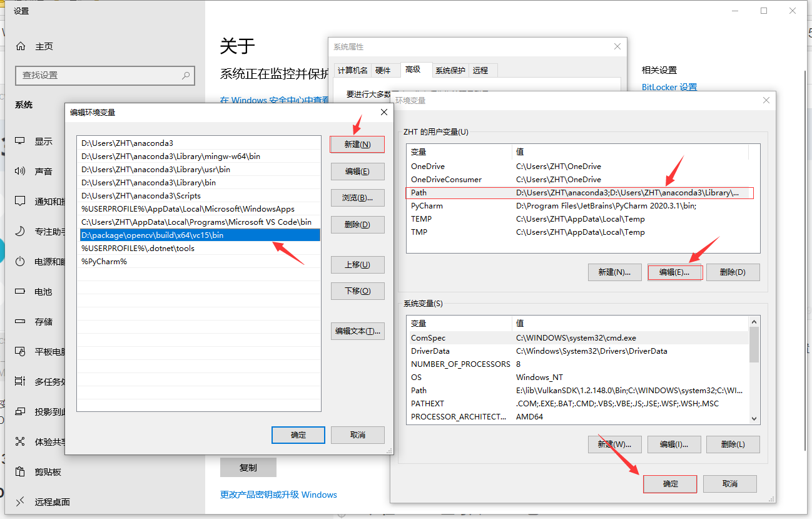Image resolution: width=812 pixels, height=519 pixels.
Task: Click the 值 column header in system variables
Action: click(630, 324)
